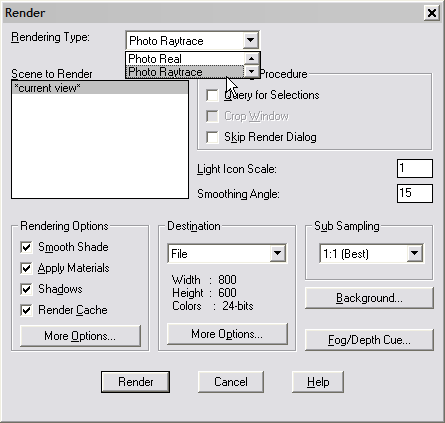Open More Options under Rendering Options
The width and height of the screenshot is (445, 423).
(x=80, y=336)
